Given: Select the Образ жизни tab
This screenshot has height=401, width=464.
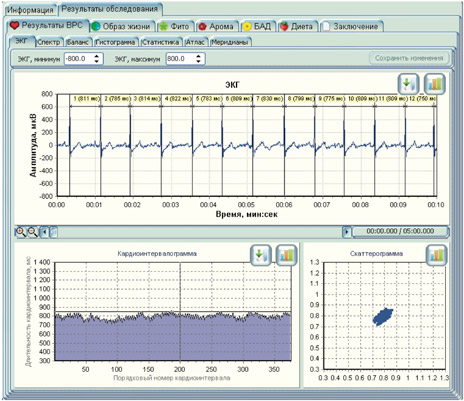Looking at the screenshot, I should (x=122, y=26).
